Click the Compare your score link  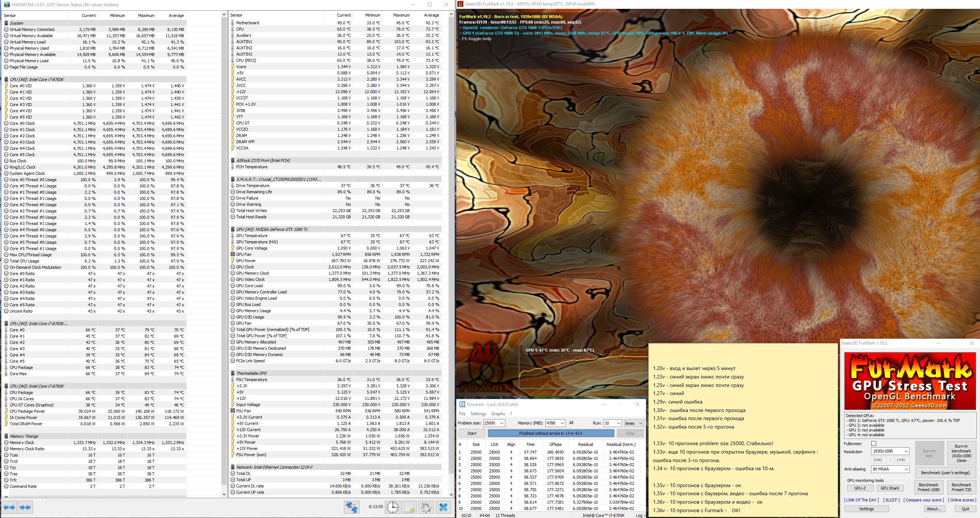(923, 500)
